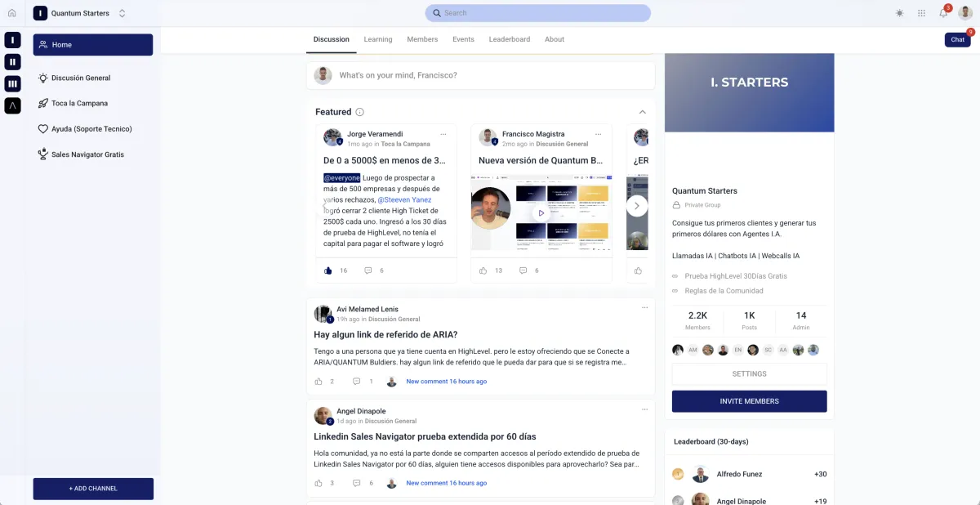Screen dimensions: 980x505
Task: Collapse the Featured section
Action: (643, 112)
